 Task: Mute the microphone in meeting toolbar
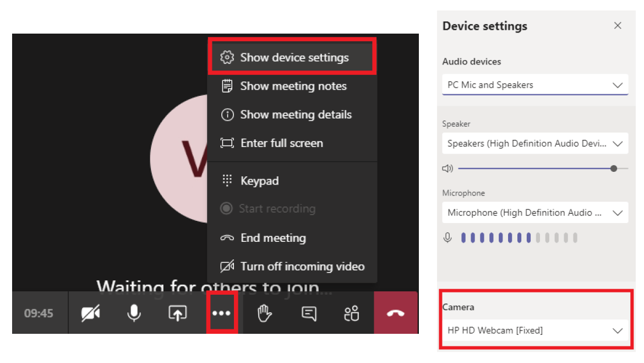coord(134,313)
